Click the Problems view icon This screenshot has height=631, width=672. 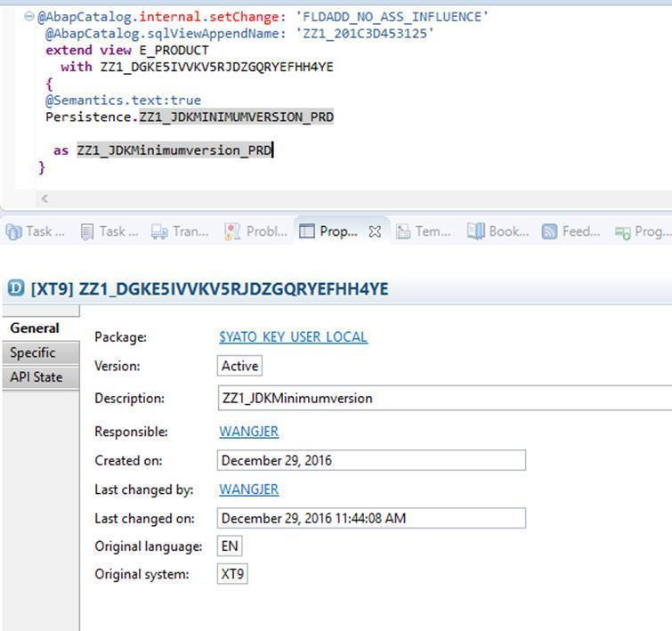click(232, 232)
